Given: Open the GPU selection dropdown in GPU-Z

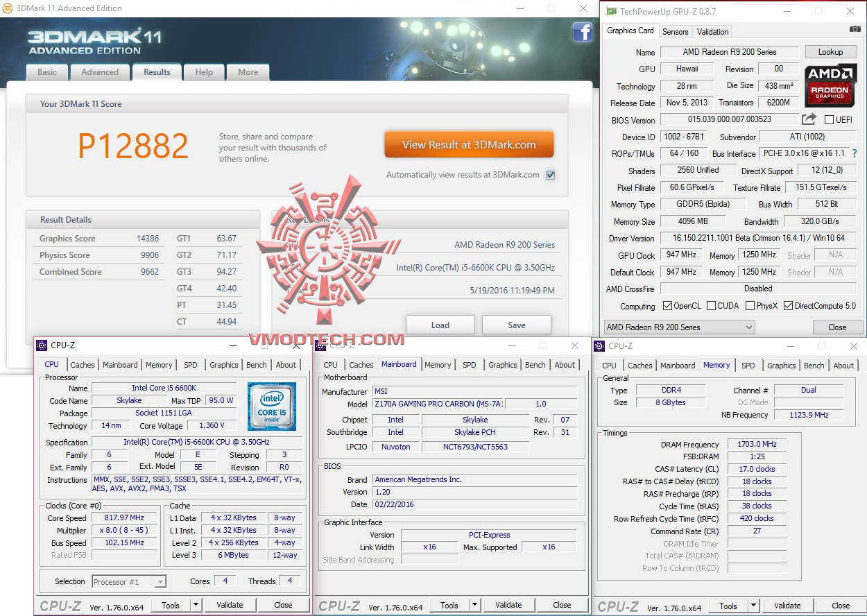Looking at the screenshot, I should [679, 327].
